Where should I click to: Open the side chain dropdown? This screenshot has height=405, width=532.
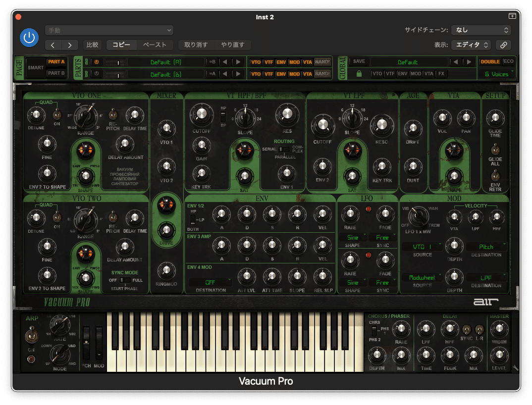[481, 30]
